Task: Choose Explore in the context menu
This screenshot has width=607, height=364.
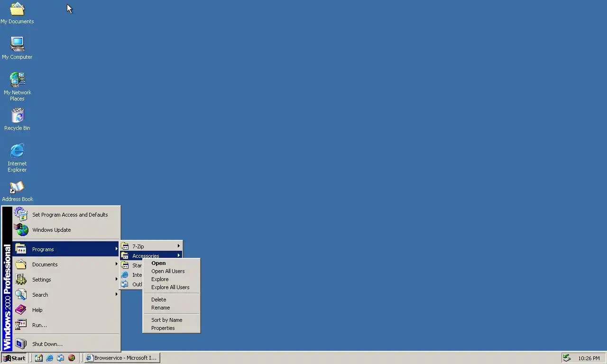Action: [x=171, y=279]
